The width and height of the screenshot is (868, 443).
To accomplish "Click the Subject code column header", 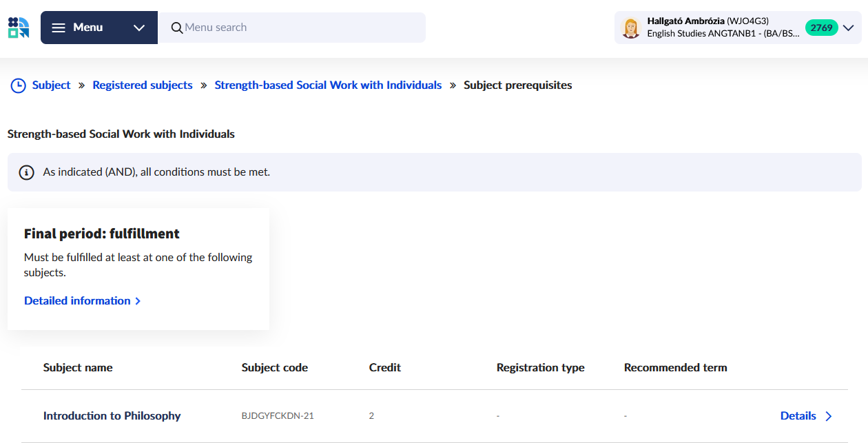I will [x=274, y=368].
